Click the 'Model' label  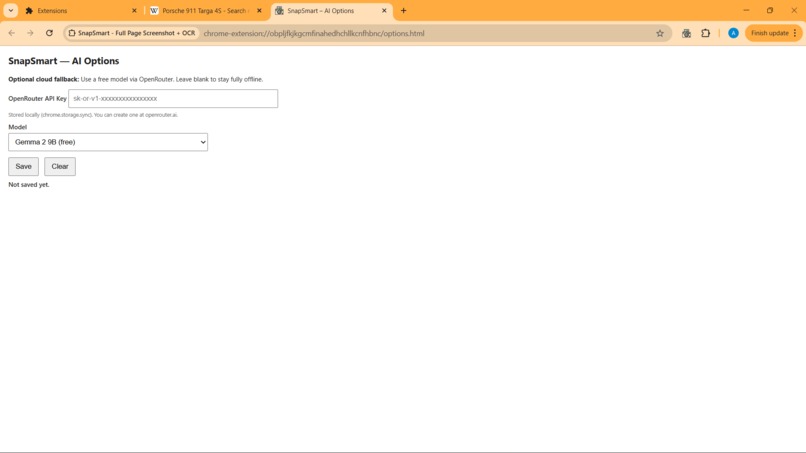17,127
